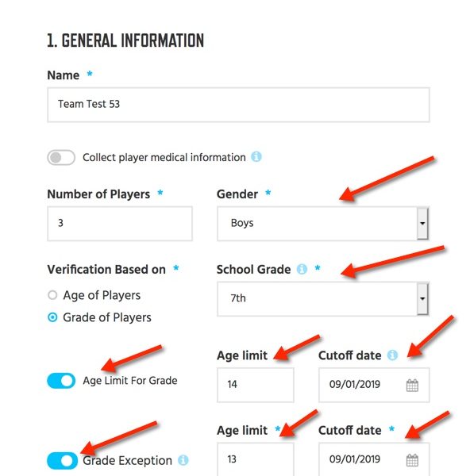The width and height of the screenshot is (470, 476).
Task: Open calendar picker for Grade Exception cutoff date
Action: pos(412,460)
